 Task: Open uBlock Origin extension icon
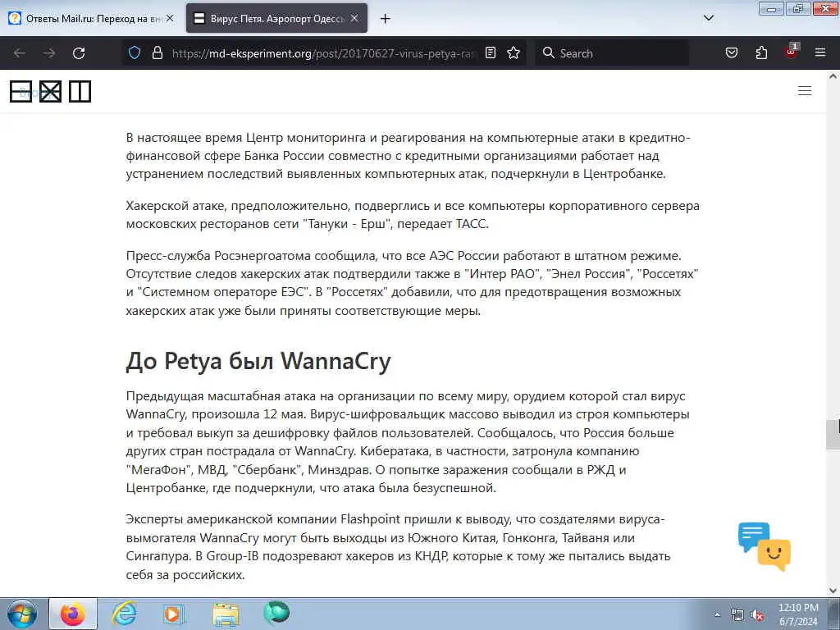[x=792, y=52]
